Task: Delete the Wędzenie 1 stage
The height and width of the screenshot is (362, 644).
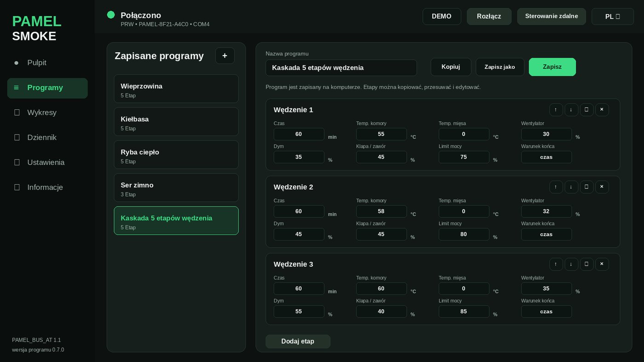Action: (602, 110)
